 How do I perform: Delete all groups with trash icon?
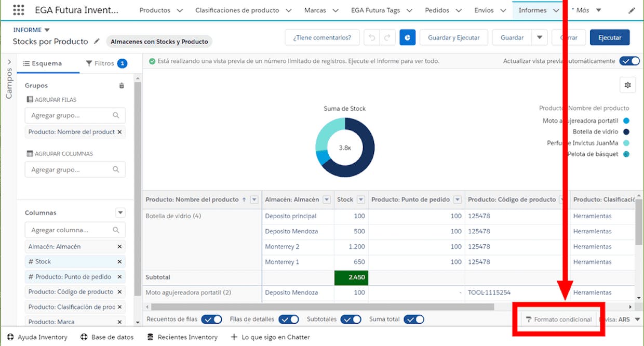click(x=122, y=86)
